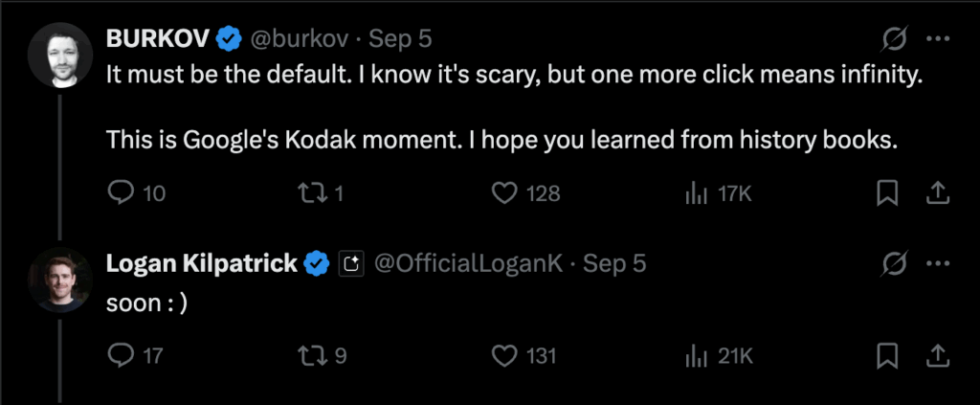Reply to BURKOV's tweet
The width and height of the screenshot is (980, 405).
(121, 193)
